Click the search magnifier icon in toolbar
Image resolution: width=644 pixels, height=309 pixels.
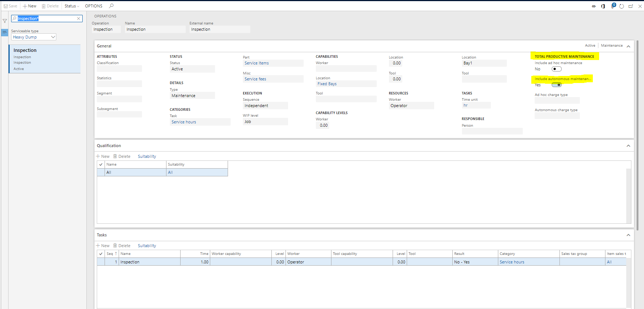coord(111,6)
